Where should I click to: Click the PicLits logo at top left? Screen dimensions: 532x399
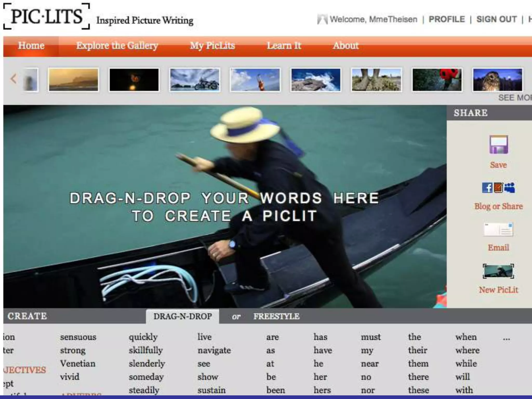click(x=47, y=17)
